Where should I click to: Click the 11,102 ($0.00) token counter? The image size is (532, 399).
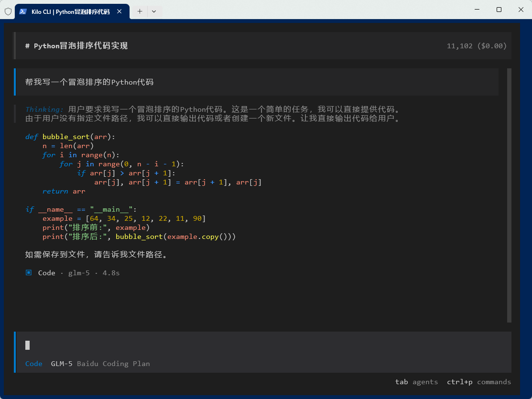(476, 46)
